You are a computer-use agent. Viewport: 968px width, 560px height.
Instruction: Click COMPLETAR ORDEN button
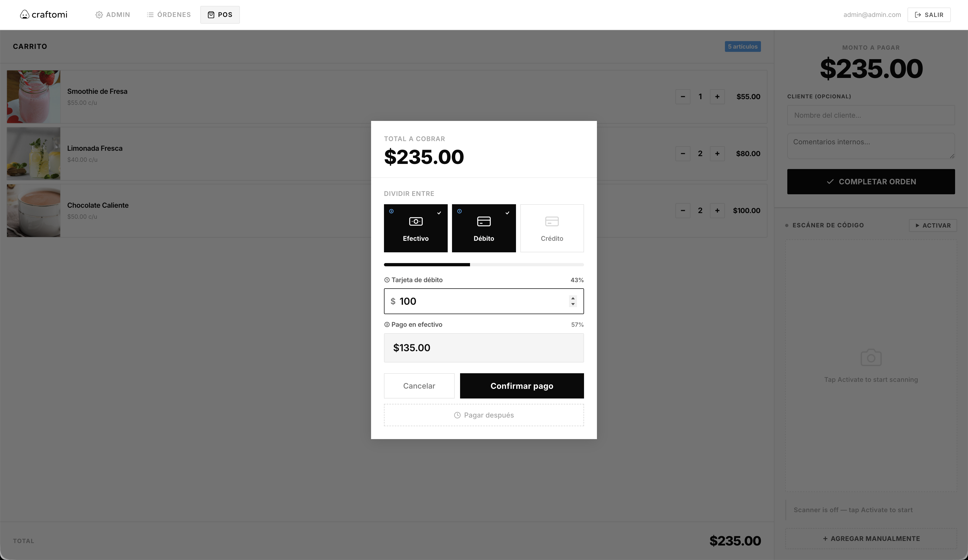coord(871,182)
